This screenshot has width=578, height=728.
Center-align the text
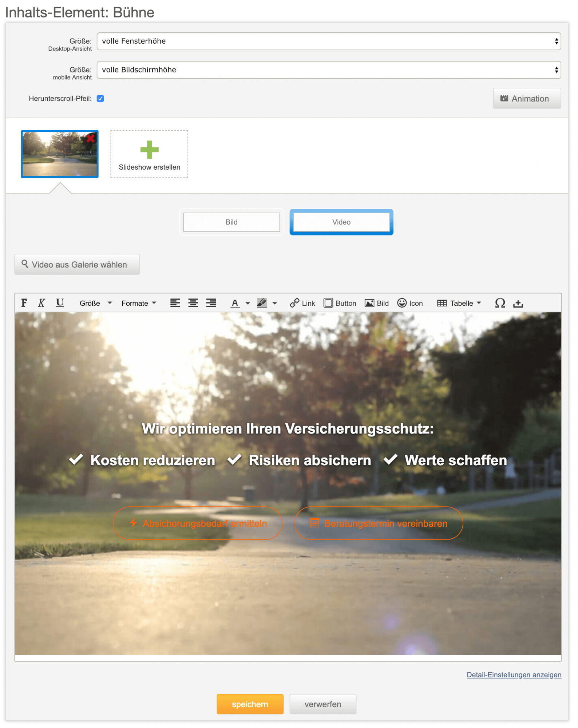tap(193, 303)
